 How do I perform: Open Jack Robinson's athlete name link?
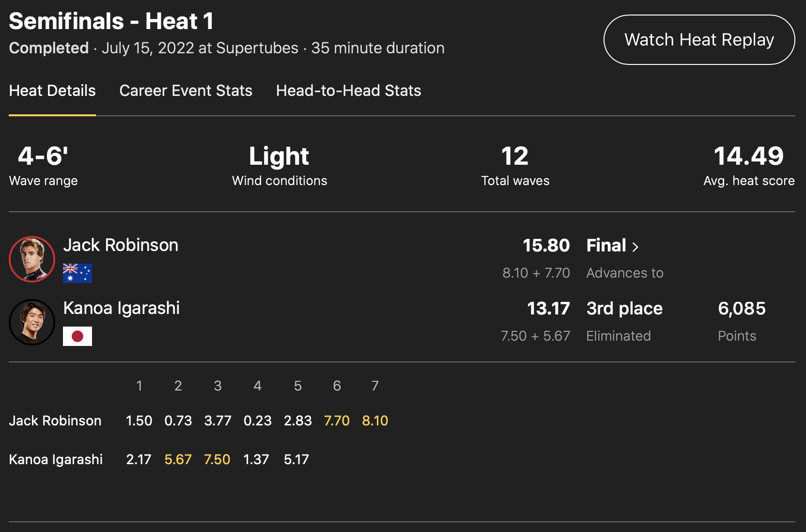point(121,245)
